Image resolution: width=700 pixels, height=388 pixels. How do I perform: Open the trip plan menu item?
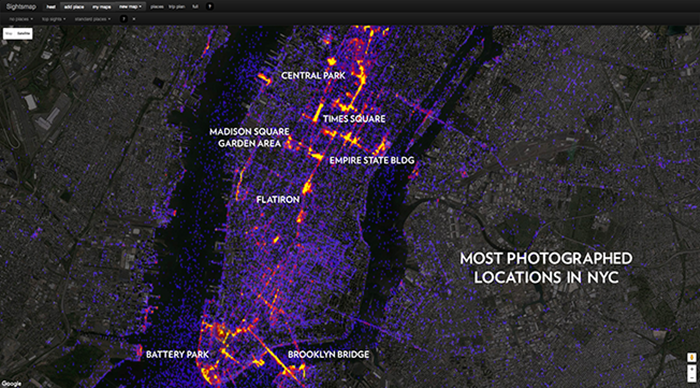click(177, 7)
